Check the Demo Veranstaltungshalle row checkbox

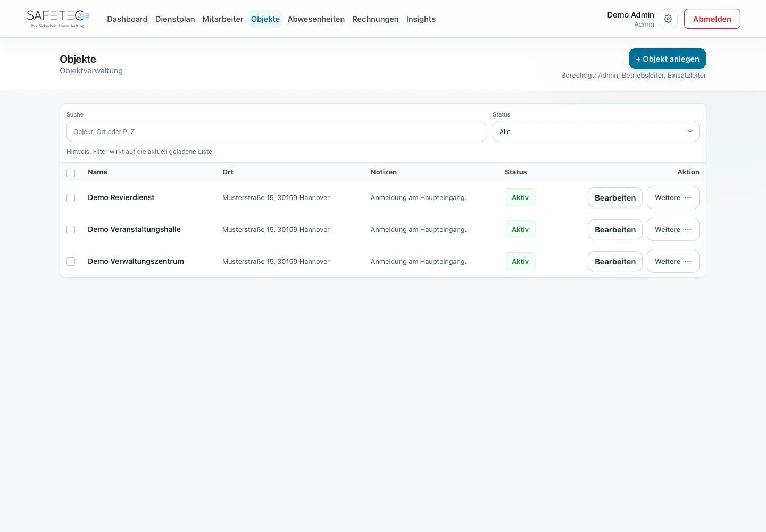(71, 230)
